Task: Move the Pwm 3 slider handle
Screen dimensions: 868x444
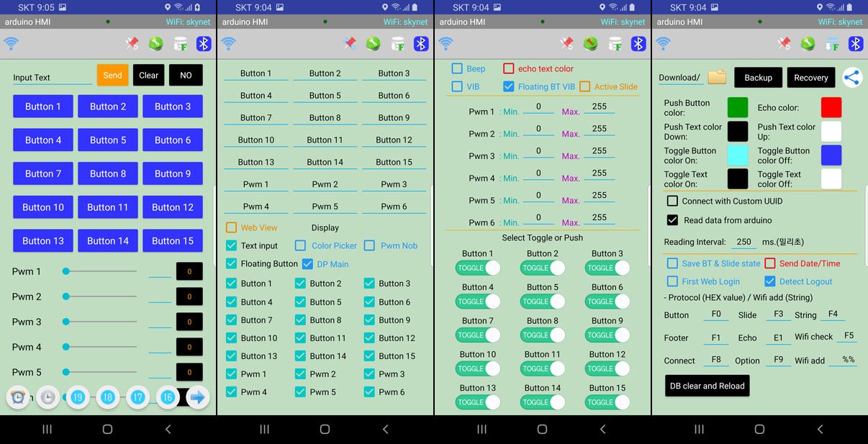Action: coord(66,322)
